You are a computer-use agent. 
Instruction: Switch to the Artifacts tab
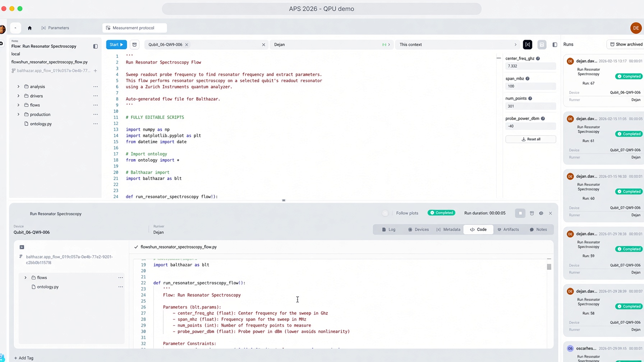click(x=508, y=229)
